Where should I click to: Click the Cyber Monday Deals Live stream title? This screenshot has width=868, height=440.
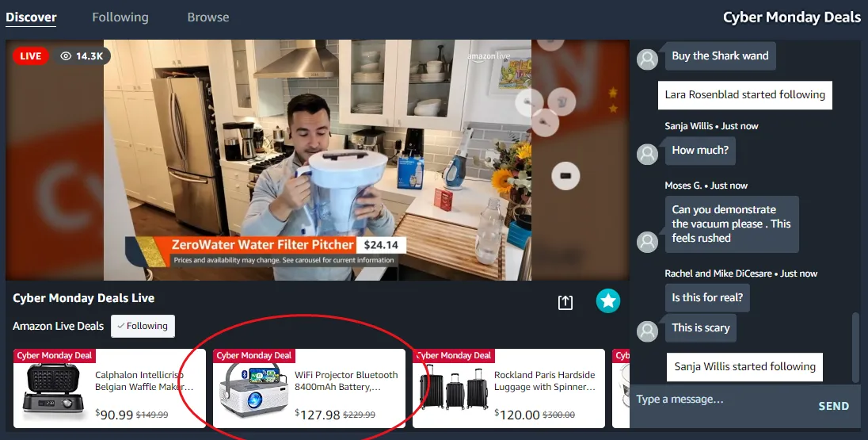point(84,298)
